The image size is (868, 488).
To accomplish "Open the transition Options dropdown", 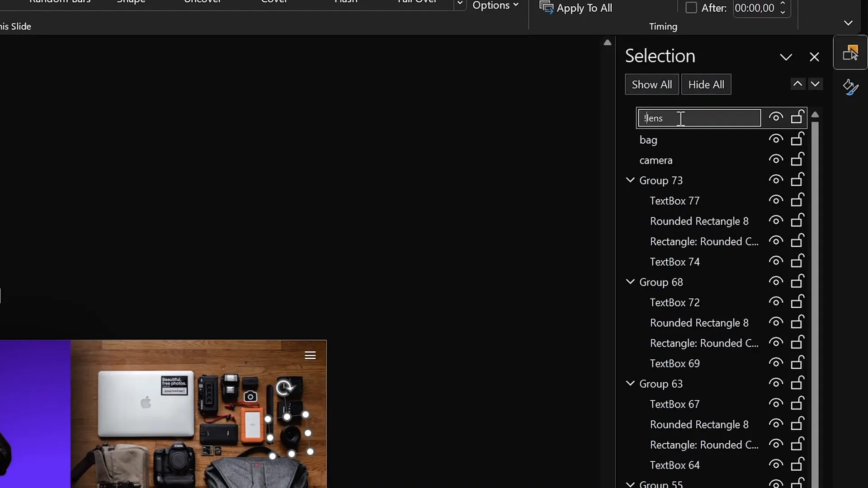I will [495, 5].
